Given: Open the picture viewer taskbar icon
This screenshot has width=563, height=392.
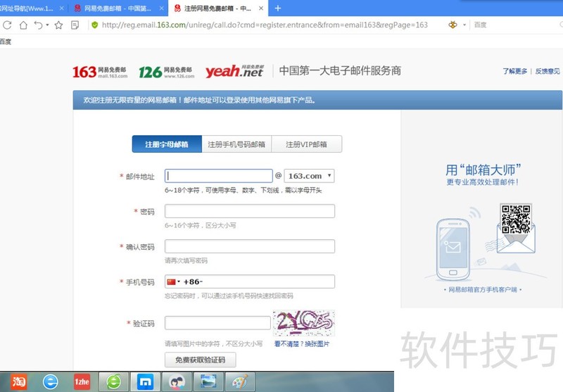Looking at the screenshot, I should [x=208, y=382].
